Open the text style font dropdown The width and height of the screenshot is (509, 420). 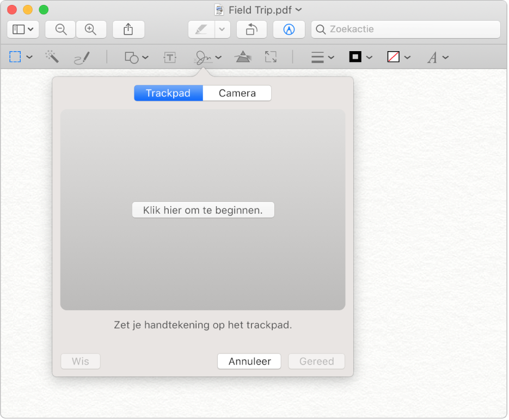point(437,57)
